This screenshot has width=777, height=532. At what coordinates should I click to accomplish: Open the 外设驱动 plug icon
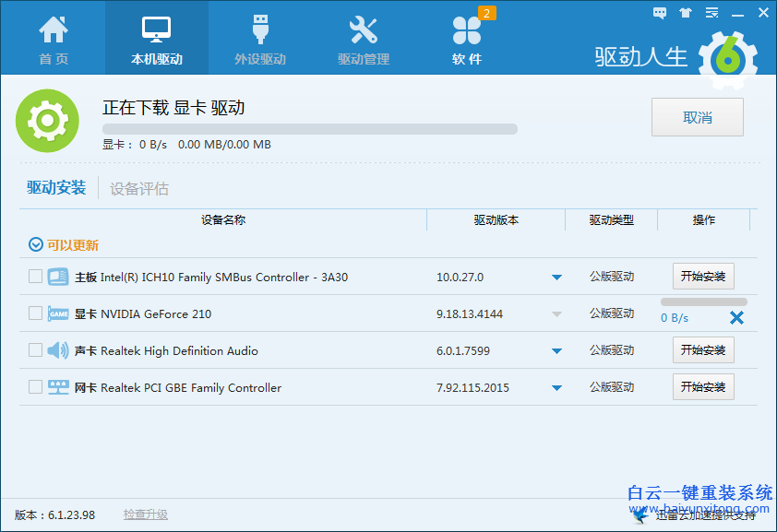coord(259,28)
